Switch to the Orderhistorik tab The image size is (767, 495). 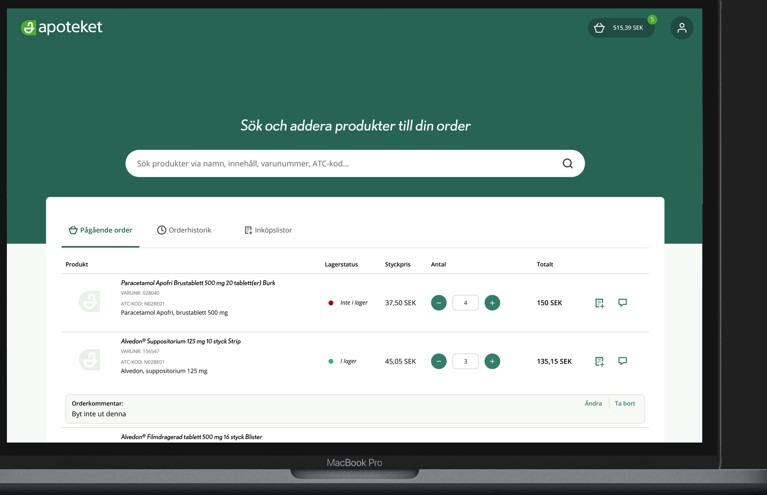tap(184, 230)
